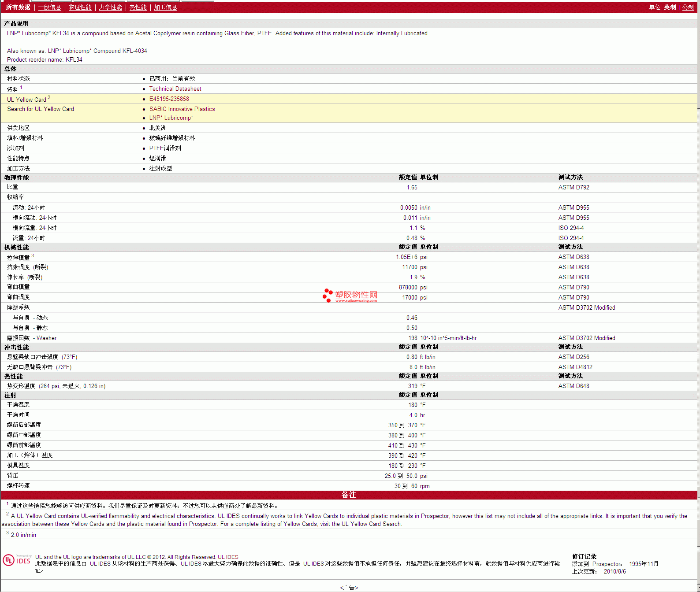Open the 加工信息 tab
700x592 pixels.
[x=165, y=7]
